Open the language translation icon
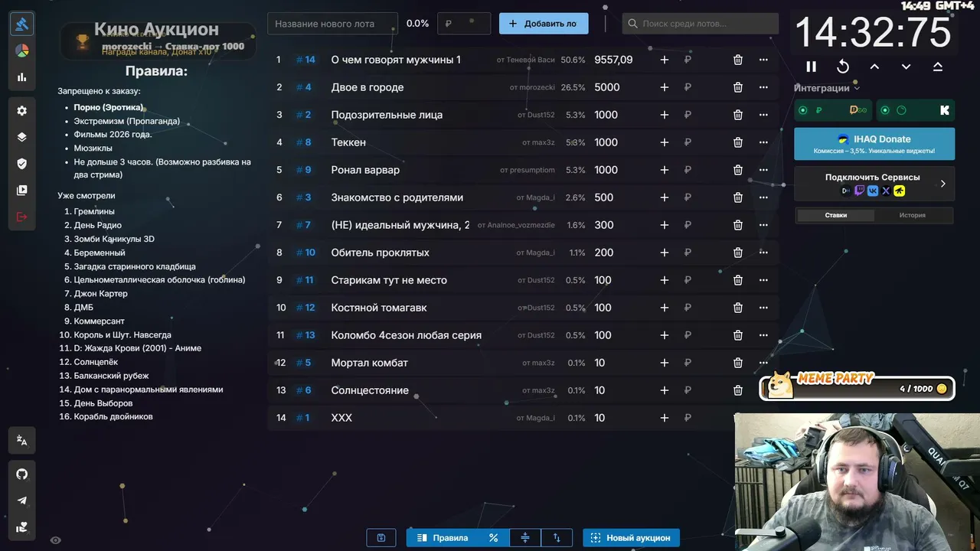This screenshot has height=551, width=980. click(x=21, y=440)
